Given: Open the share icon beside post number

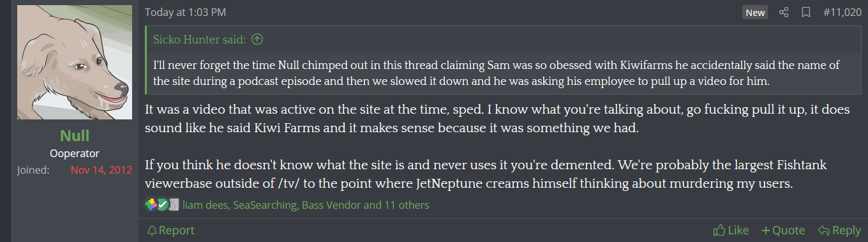Looking at the screenshot, I should tap(784, 12).
